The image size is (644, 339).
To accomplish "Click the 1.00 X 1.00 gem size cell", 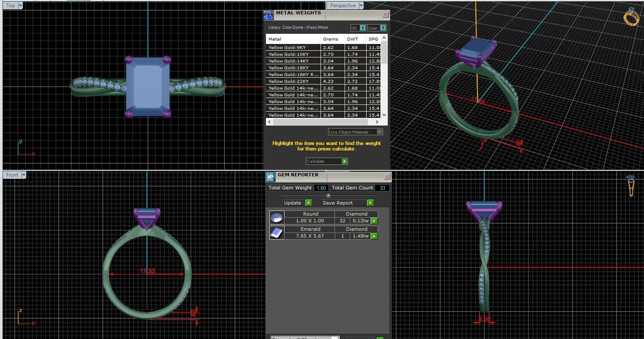I will (x=310, y=221).
